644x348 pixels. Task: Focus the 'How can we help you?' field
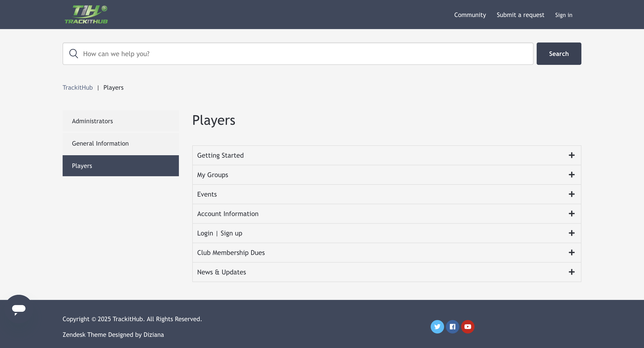[x=298, y=53]
